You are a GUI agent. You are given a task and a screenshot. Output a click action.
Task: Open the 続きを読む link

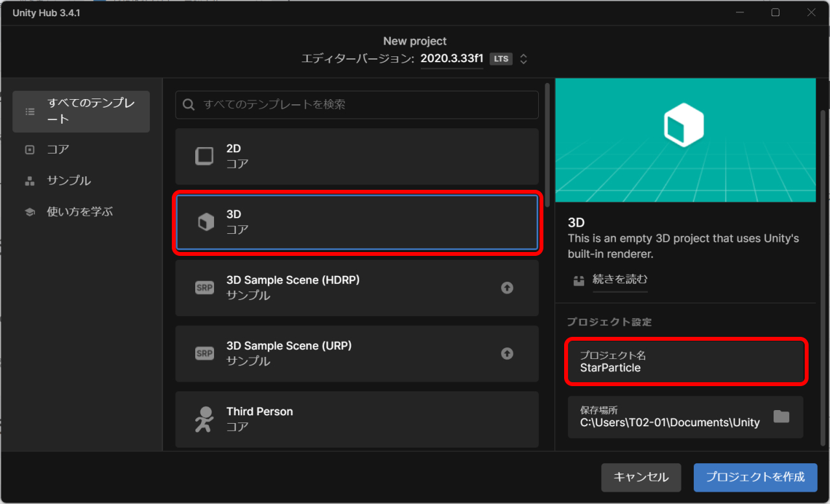(x=620, y=280)
